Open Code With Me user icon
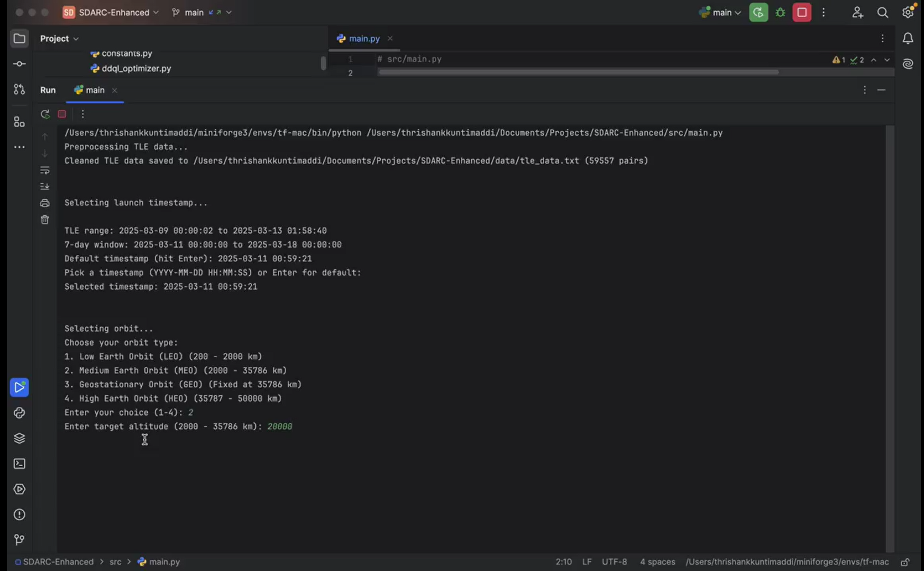Screen dimensions: 924x571 [857, 12]
